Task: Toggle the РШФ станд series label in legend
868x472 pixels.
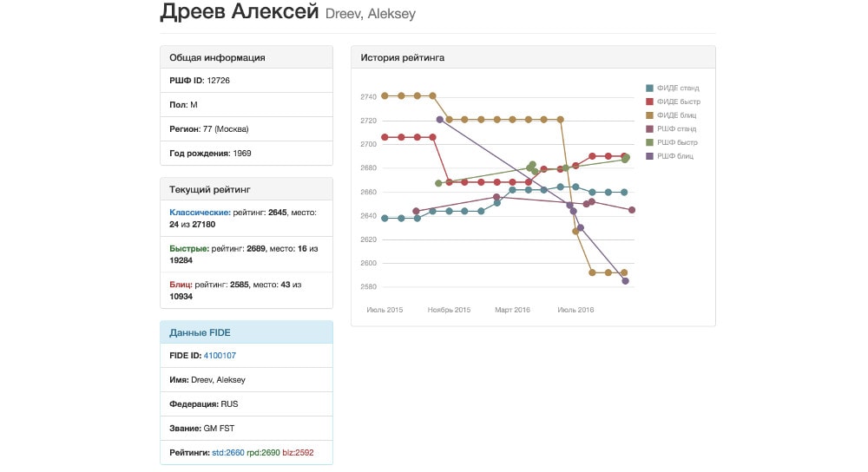Action: (679, 128)
